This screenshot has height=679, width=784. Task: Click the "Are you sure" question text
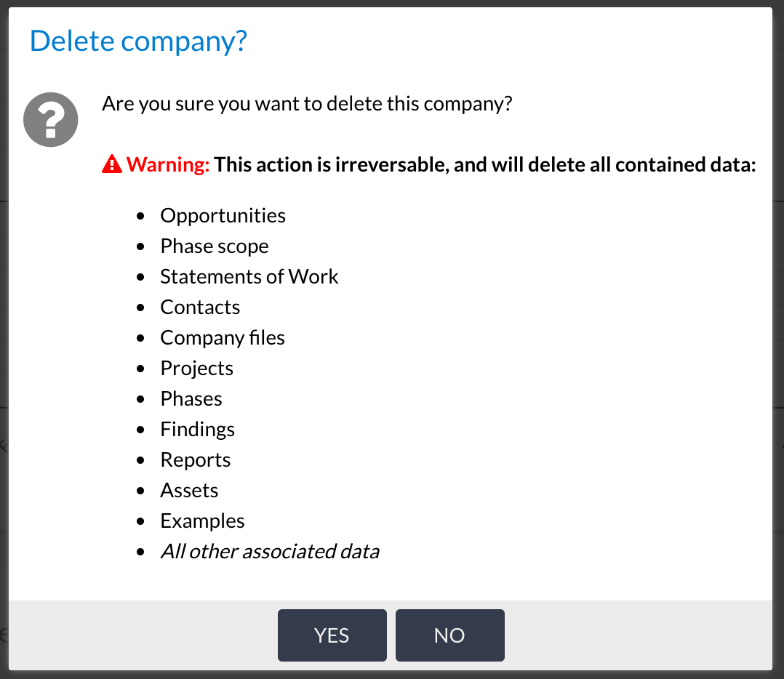point(307,103)
